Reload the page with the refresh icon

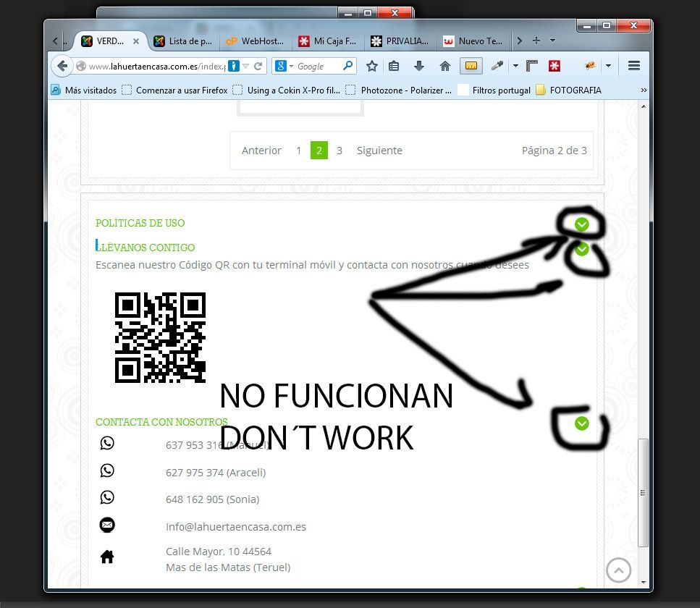pos(258,66)
